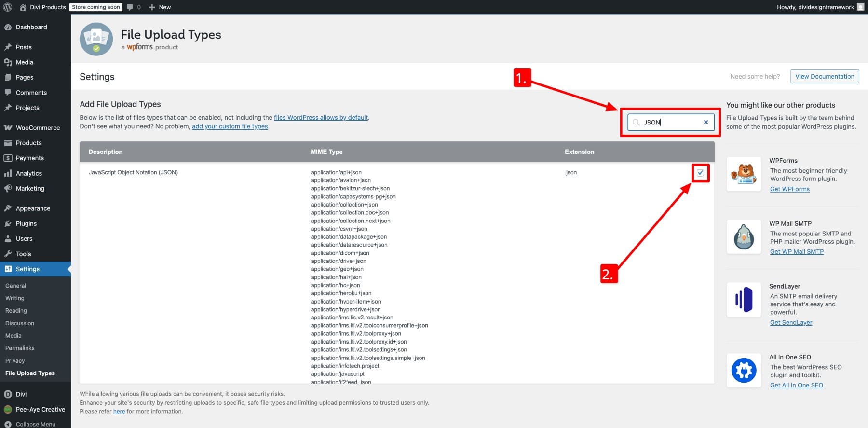This screenshot has width=868, height=428.
Task: Click into the file type search field
Action: click(x=671, y=122)
